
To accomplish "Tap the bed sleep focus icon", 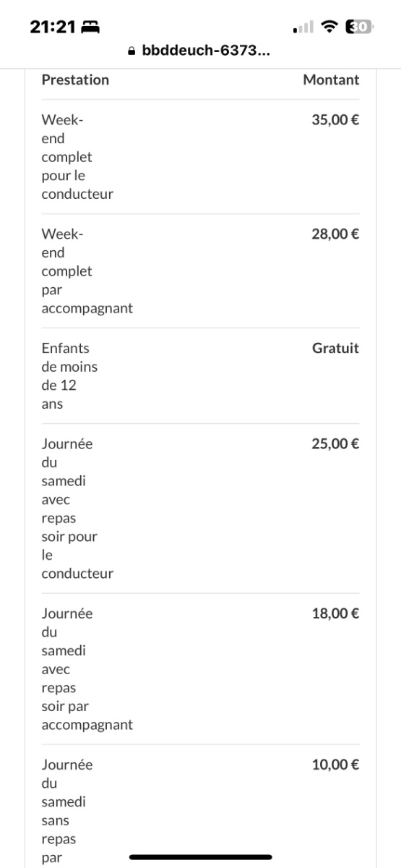I will (x=92, y=27).
